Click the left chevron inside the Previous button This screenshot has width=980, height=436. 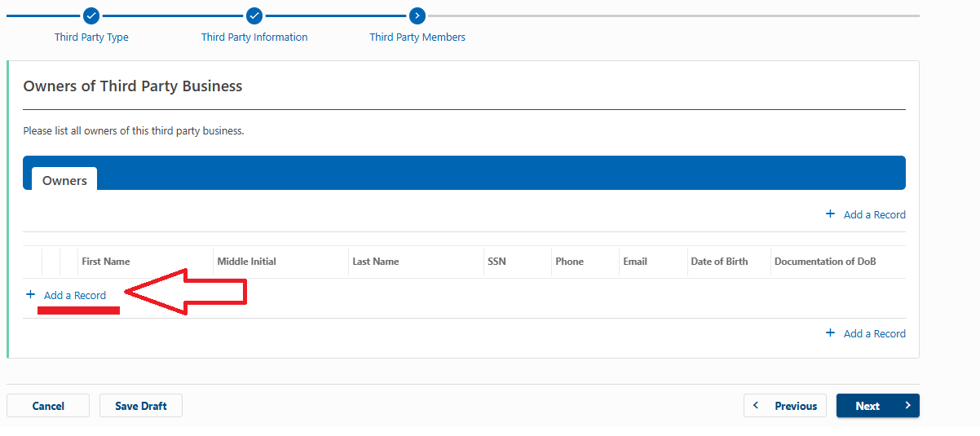tap(756, 406)
